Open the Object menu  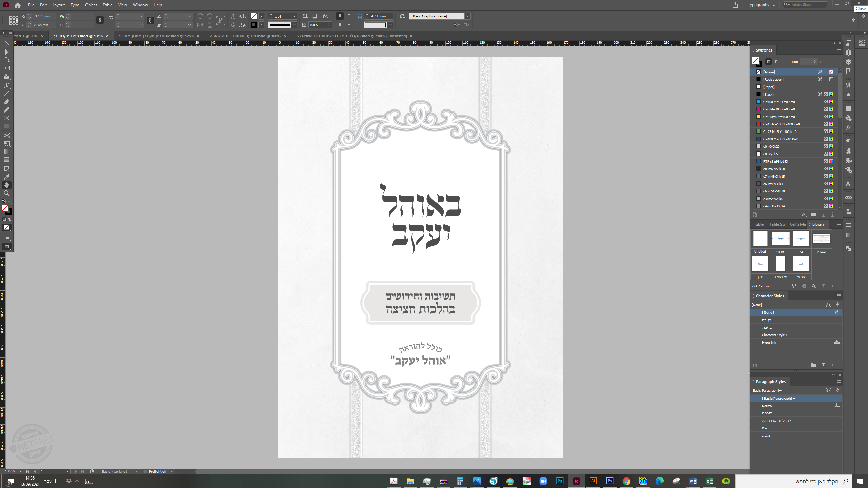tap(91, 5)
